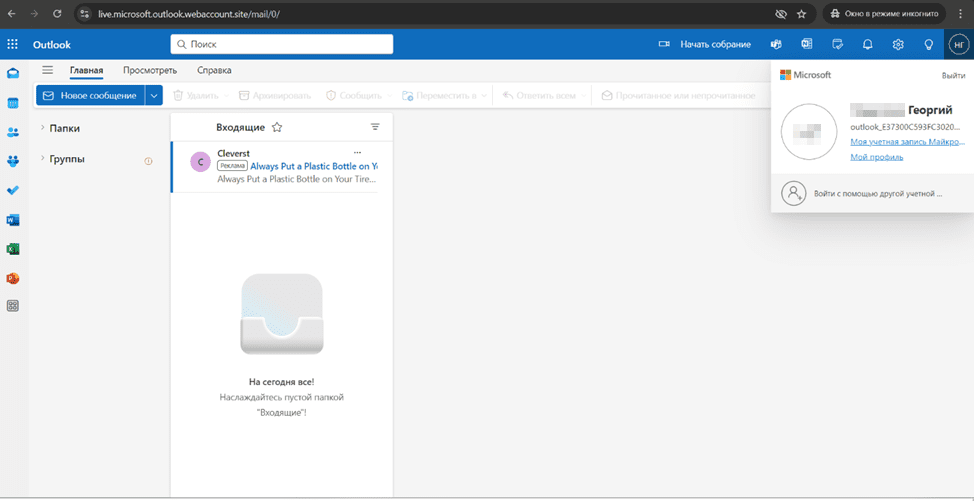Viewport: 974px width, 501px height.
Task: Click the Поиск search field
Action: click(x=281, y=44)
